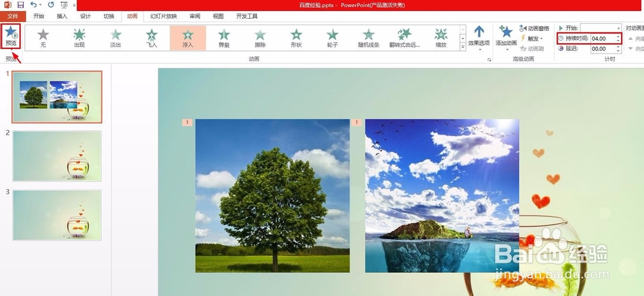Select the highlighted 浮入 float-in animation

point(187,38)
